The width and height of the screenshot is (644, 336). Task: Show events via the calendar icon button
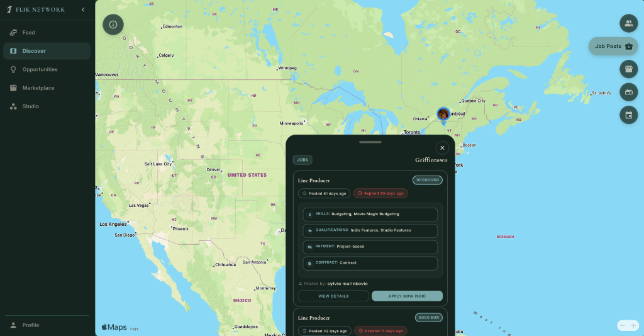628,115
